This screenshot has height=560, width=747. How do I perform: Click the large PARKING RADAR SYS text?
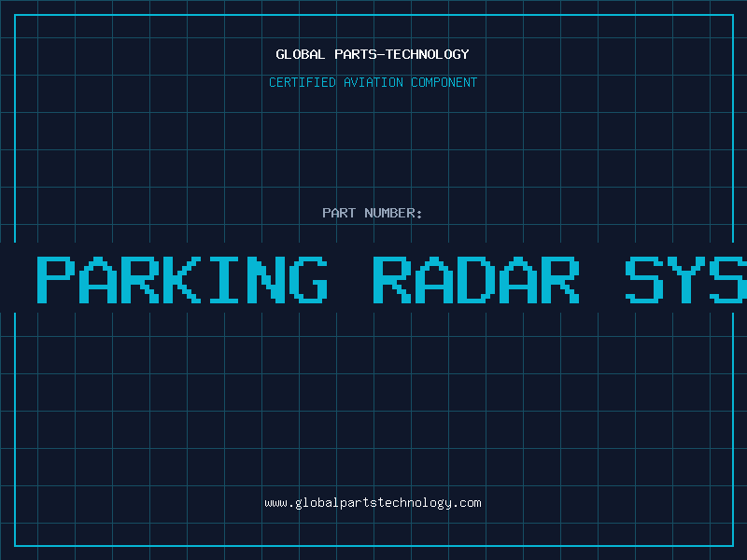pyautogui.click(x=391, y=279)
